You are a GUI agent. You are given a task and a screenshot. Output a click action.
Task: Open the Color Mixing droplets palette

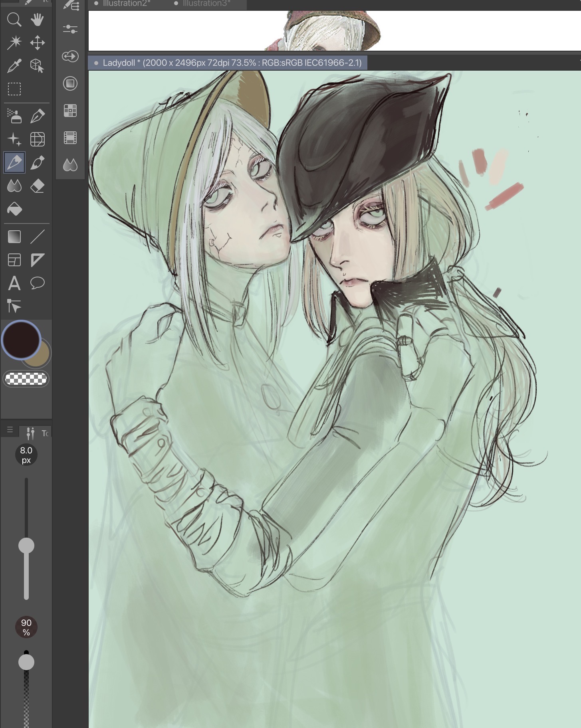[x=70, y=165]
